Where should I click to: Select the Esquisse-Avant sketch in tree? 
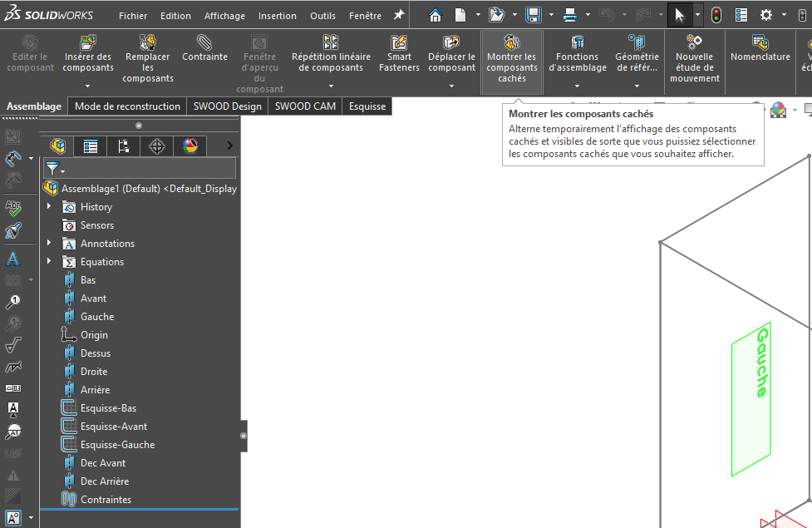click(x=114, y=427)
